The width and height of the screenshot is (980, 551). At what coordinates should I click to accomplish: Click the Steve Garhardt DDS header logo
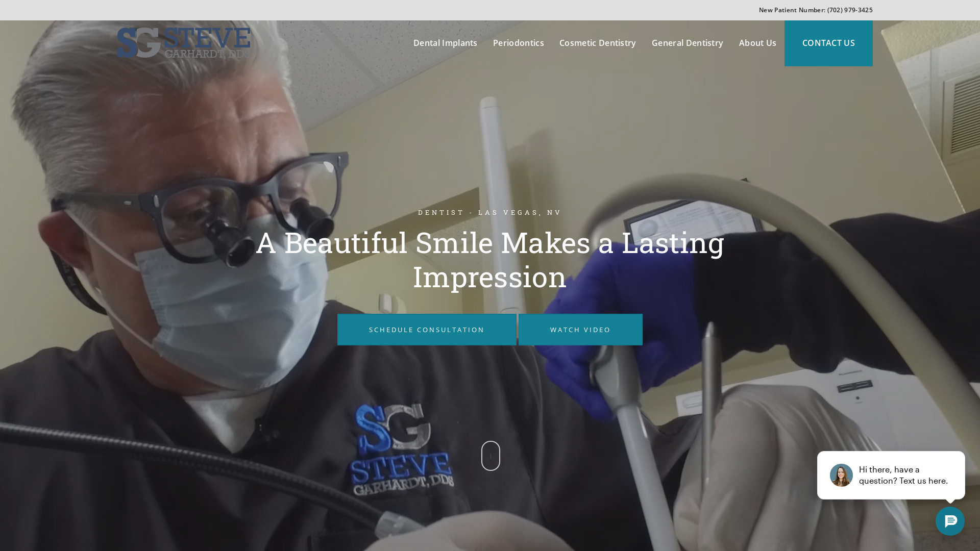184,43
